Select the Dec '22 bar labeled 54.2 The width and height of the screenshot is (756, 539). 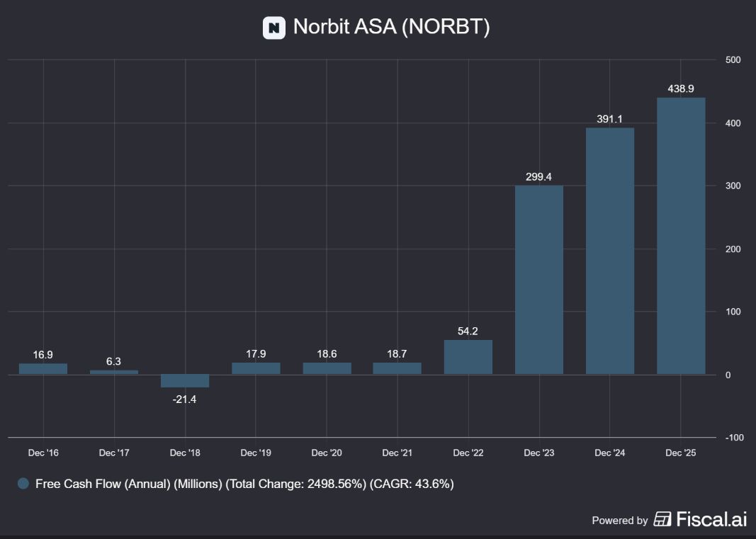click(468, 357)
